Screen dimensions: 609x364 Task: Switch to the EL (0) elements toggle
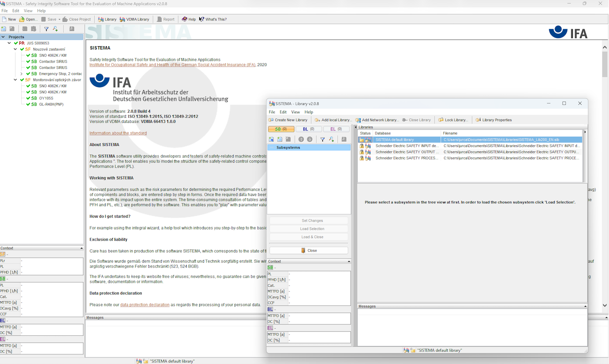pyautogui.click(x=336, y=129)
